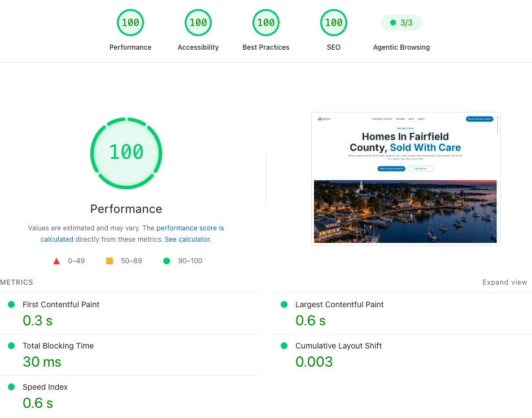
Task: Click the Performance score gauge at top
Action: pyautogui.click(x=130, y=23)
